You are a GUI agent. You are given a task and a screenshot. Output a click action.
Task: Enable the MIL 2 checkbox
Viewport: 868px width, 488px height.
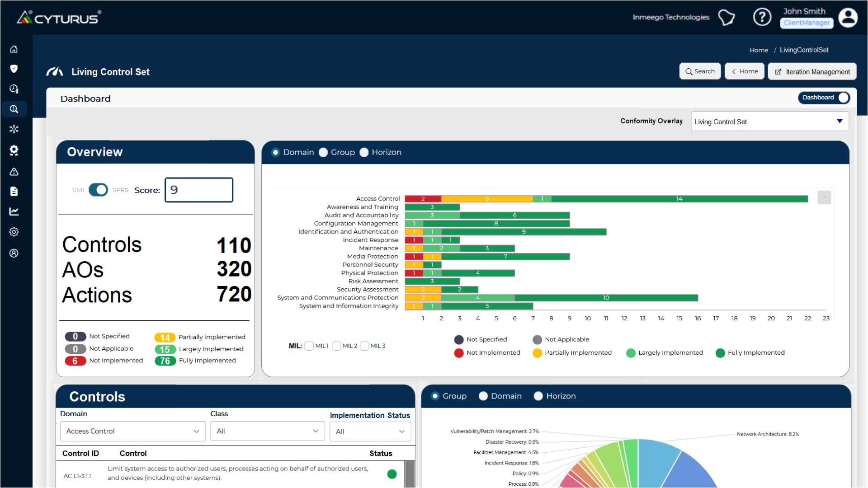pos(336,346)
